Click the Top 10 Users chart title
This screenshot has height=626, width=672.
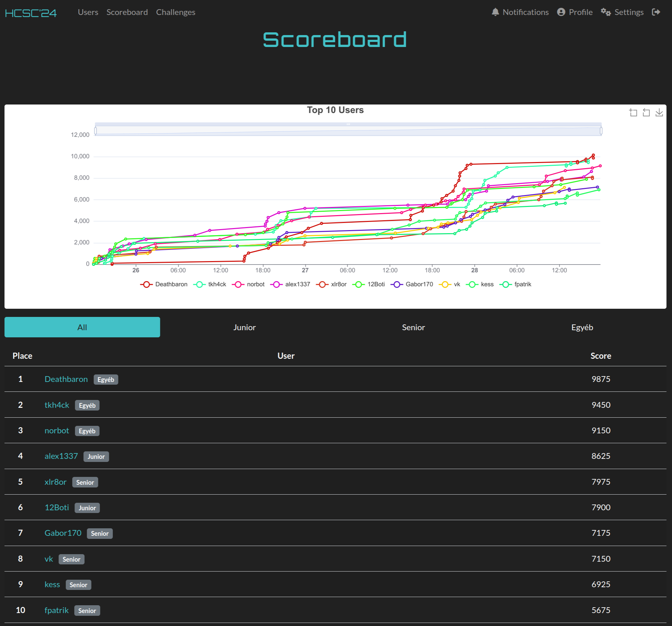(335, 110)
